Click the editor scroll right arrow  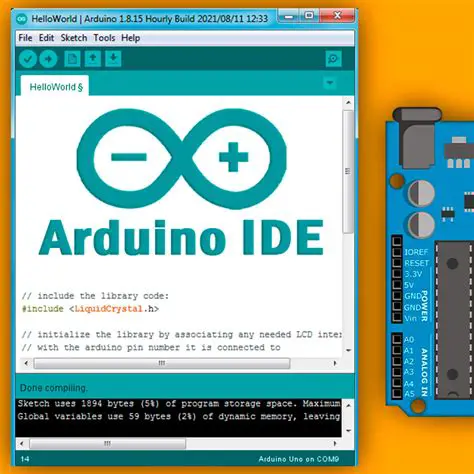click(x=335, y=363)
